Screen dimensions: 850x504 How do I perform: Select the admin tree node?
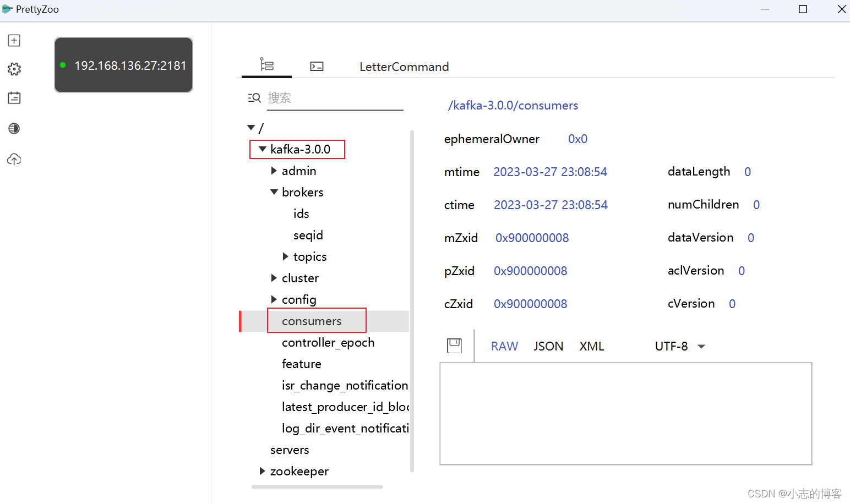(299, 171)
